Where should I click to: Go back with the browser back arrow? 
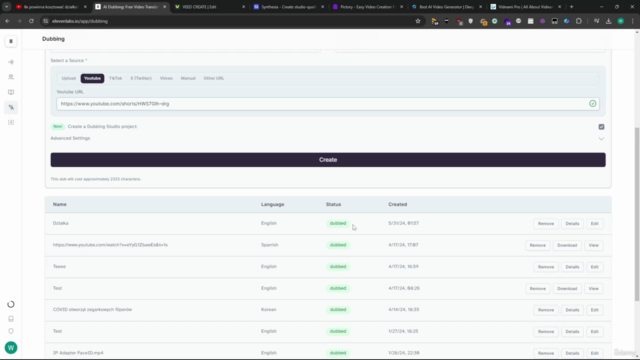[x=7, y=21]
